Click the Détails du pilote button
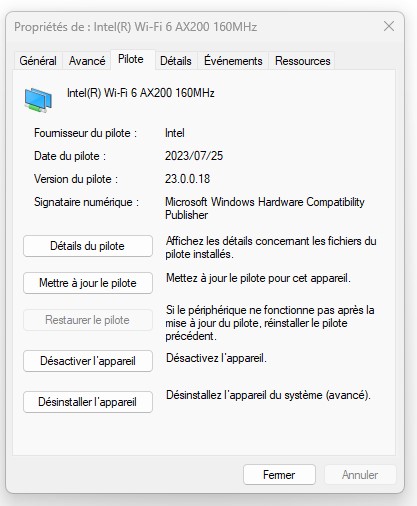 [88, 246]
